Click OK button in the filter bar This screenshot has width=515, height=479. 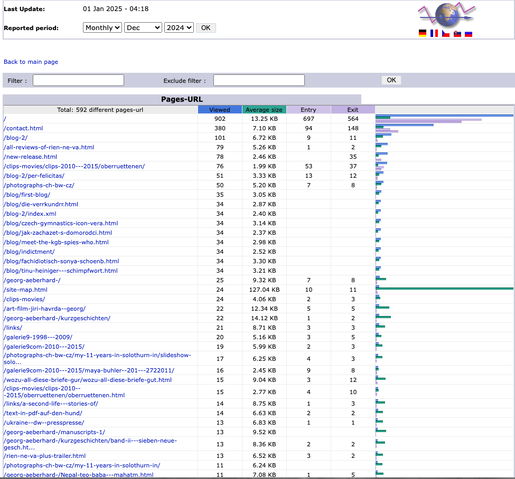point(391,80)
